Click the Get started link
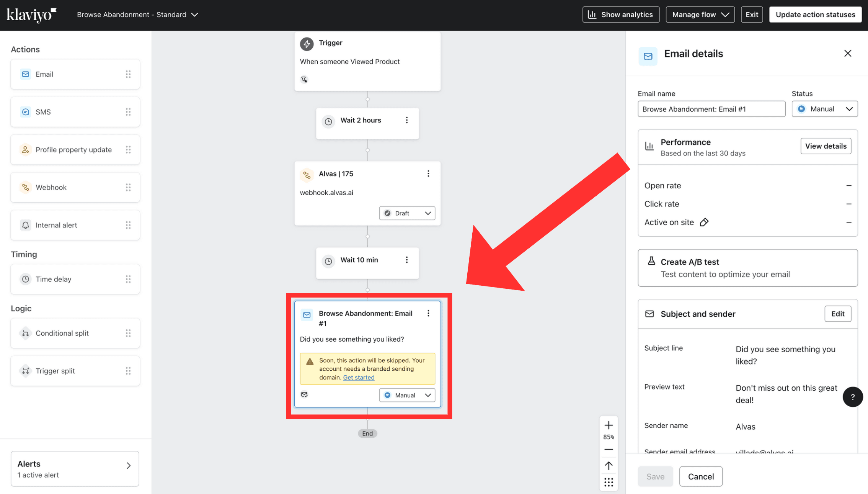This screenshot has width=868, height=494. [359, 378]
